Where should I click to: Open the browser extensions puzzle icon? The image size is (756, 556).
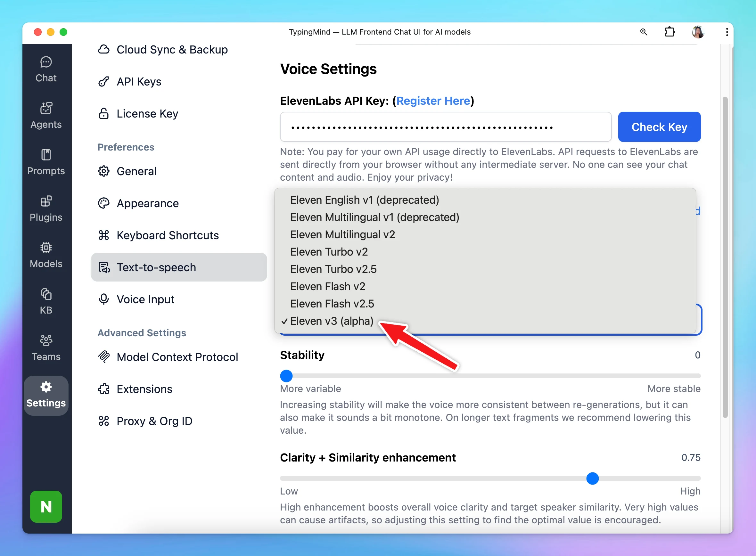(x=670, y=32)
